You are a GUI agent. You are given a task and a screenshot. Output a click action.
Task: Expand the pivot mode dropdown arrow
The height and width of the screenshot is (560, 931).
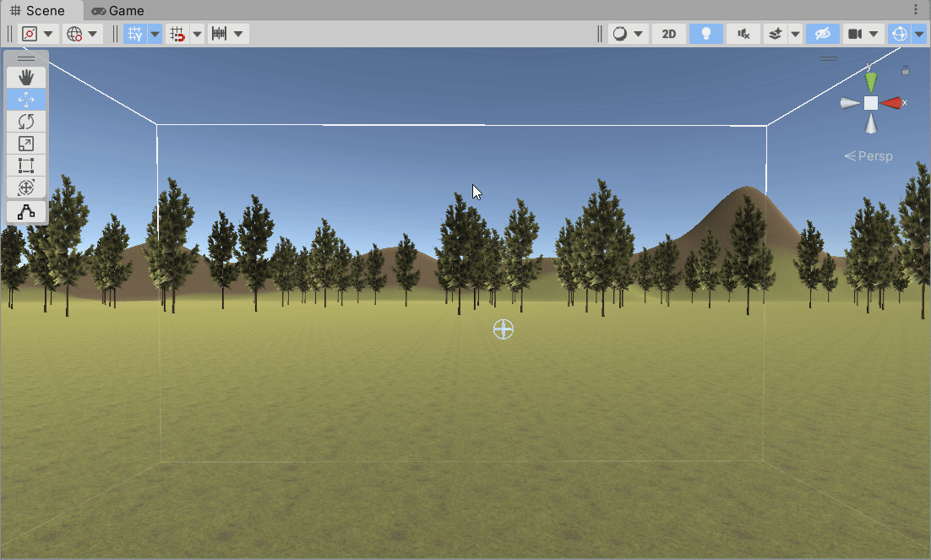pos(48,34)
